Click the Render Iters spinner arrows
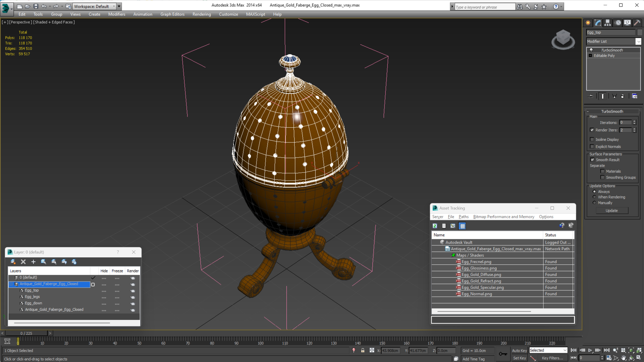This screenshot has width=644, height=362. tap(634, 130)
